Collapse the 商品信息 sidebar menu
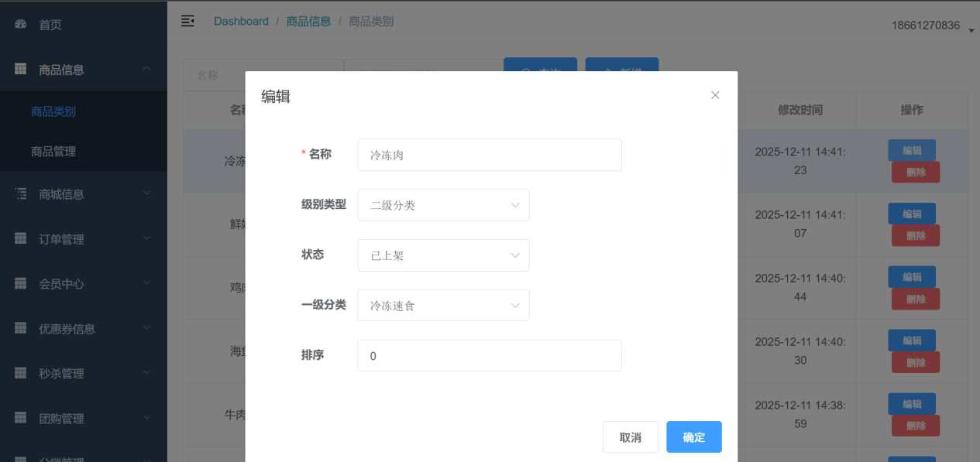Screen dimensions: 980x462 coord(84,70)
